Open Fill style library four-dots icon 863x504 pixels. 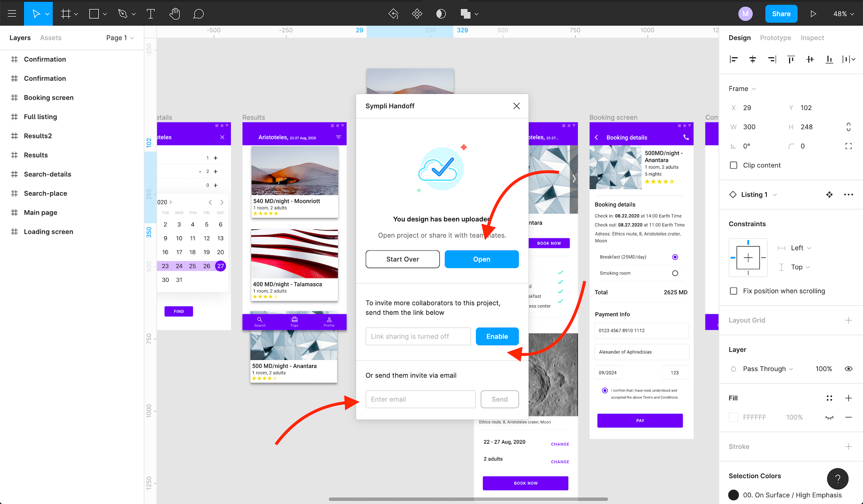[829, 398]
